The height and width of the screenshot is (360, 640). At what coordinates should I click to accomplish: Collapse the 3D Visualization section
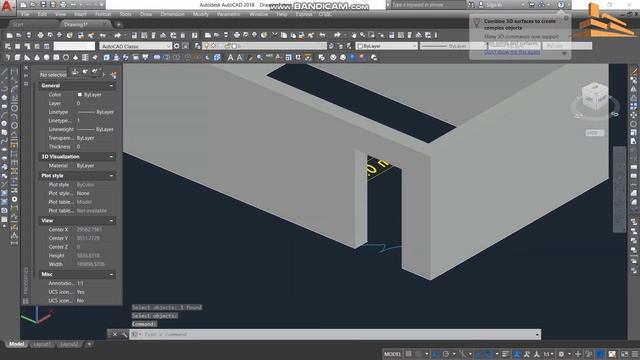[x=111, y=157]
